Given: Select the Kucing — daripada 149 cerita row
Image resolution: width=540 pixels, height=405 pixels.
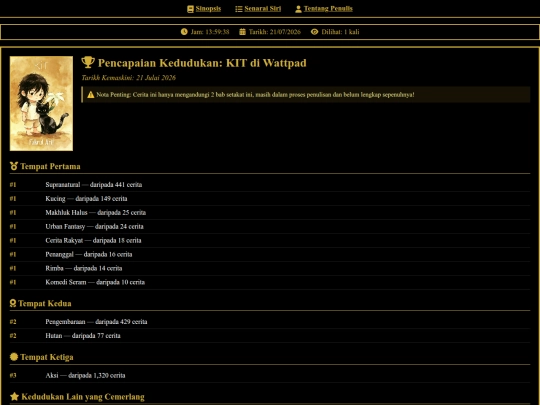Looking at the screenshot, I should pyautogui.click(x=270, y=198).
